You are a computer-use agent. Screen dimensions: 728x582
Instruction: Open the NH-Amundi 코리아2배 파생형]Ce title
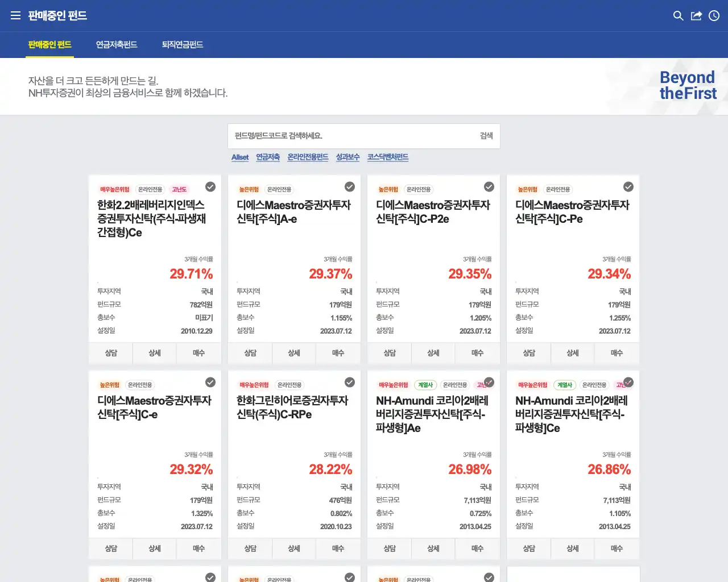(x=572, y=414)
